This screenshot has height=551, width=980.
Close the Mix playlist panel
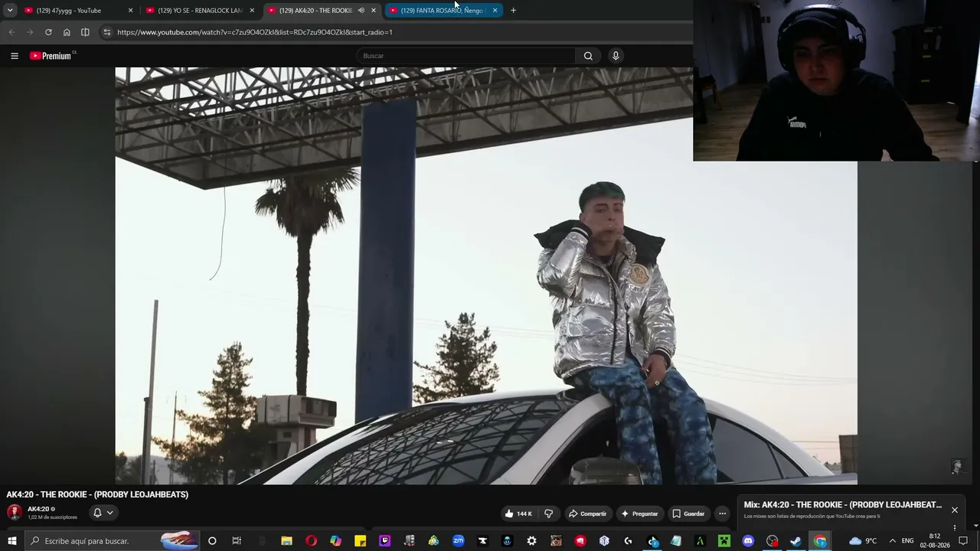pos(955,510)
